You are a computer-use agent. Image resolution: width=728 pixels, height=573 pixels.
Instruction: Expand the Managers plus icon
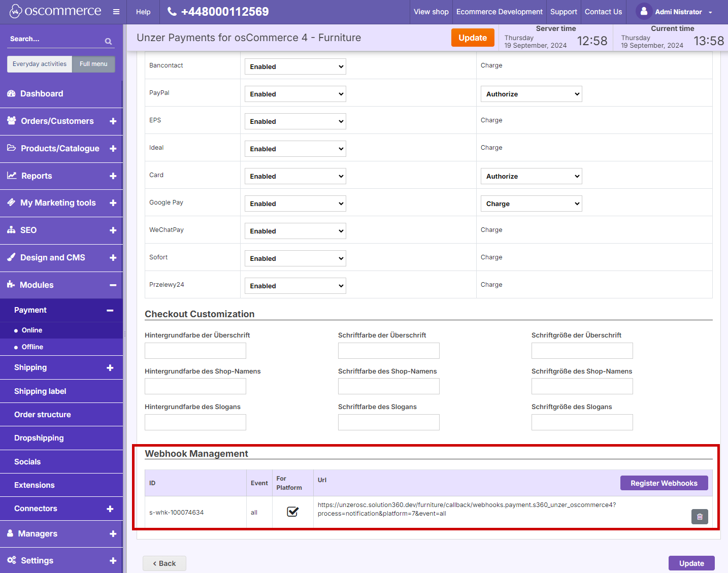pos(113,534)
